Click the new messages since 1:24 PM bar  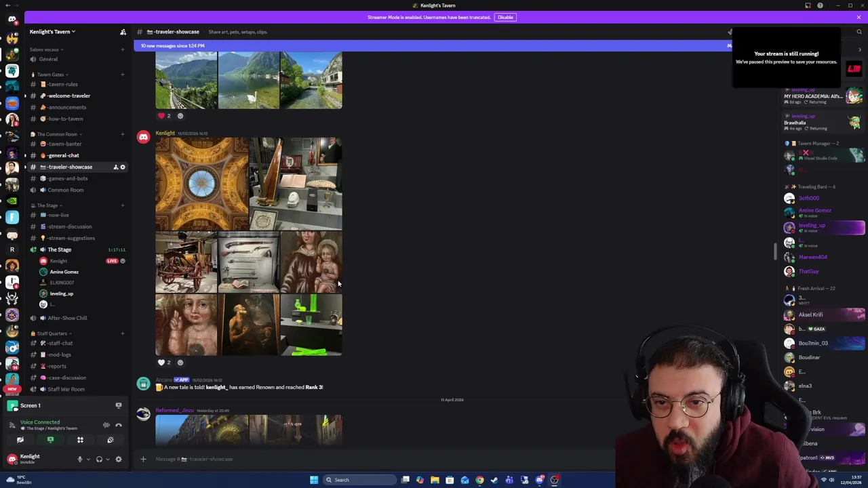tap(434, 45)
